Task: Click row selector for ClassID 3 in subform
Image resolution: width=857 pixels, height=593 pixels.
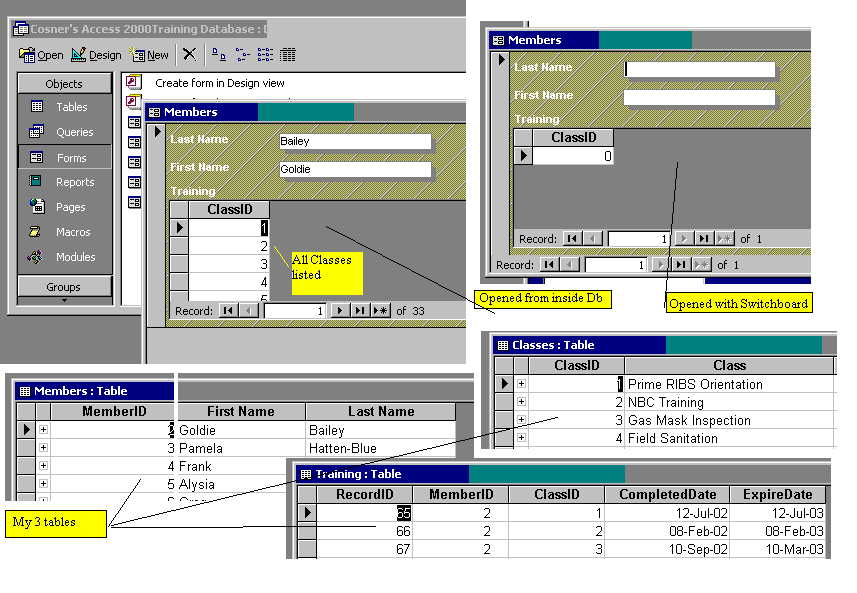Action: pyautogui.click(x=179, y=264)
